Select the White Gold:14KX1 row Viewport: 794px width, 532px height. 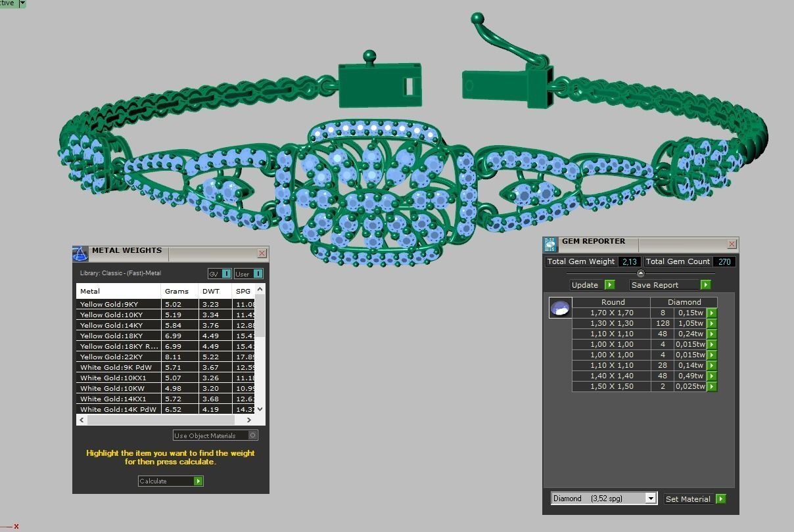click(166, 399)
